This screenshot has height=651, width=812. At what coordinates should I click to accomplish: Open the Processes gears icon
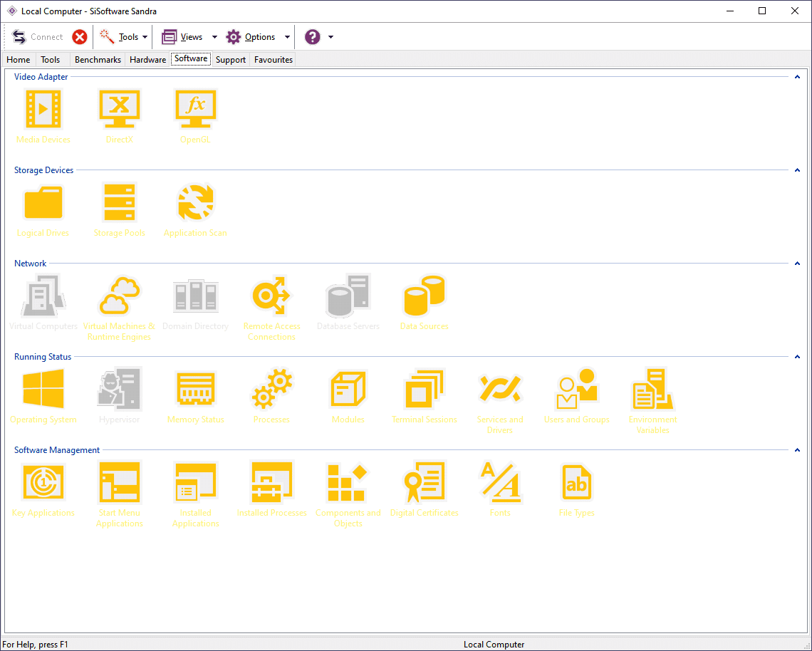[271, 388]
